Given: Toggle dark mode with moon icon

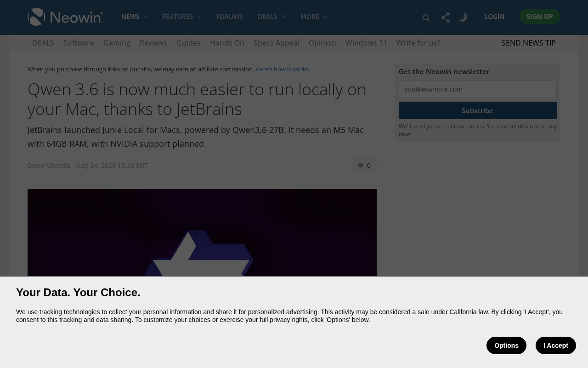Looking at the screenshot, I should click(x=463, y=17).
